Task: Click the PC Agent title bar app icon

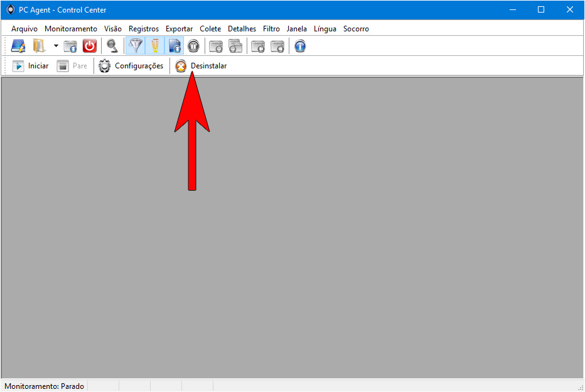Action: click(x=11, y=9)
